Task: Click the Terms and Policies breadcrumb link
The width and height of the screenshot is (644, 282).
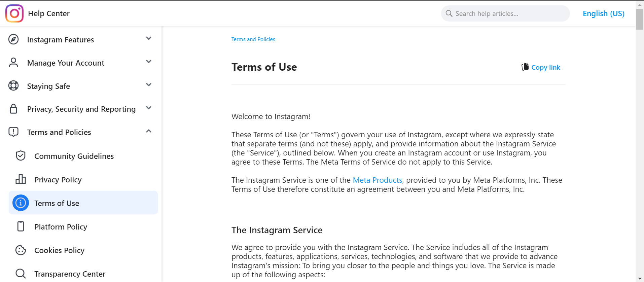Action: [x=253, y=39]
